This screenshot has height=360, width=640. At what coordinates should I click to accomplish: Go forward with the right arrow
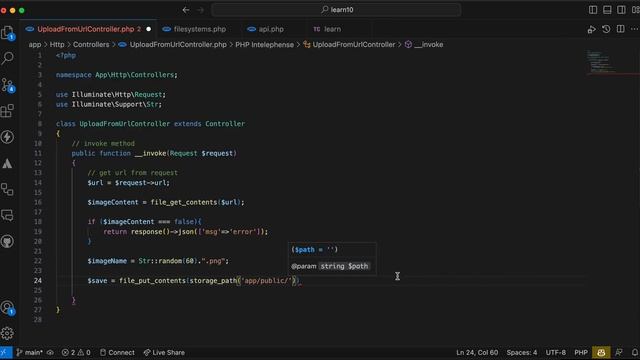coord(200,10)
